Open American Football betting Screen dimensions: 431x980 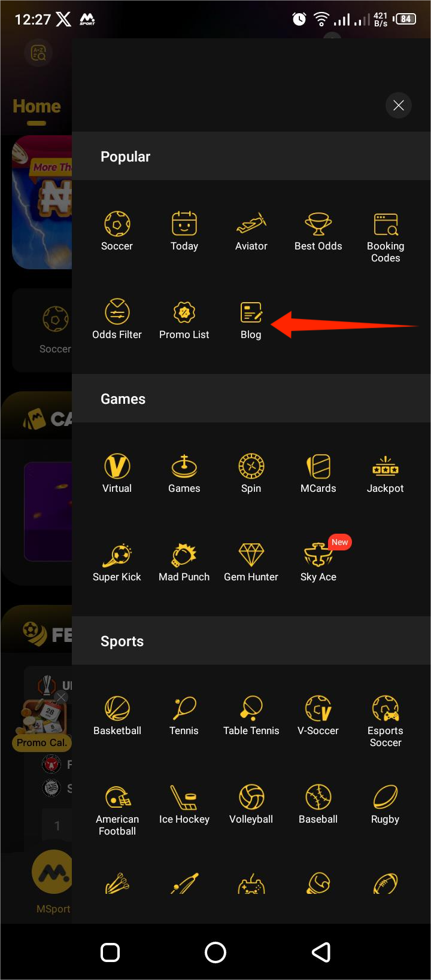pos(117,798)
